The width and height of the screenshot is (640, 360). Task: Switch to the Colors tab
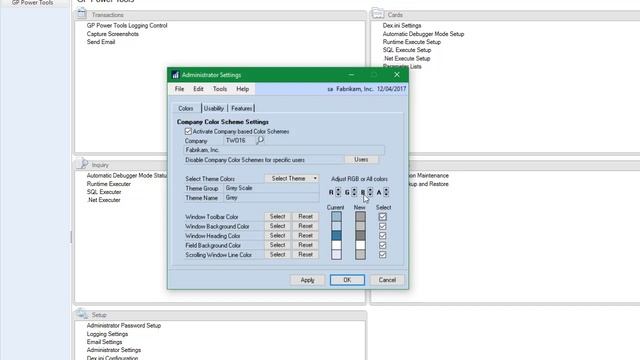(x=186, y=108)
